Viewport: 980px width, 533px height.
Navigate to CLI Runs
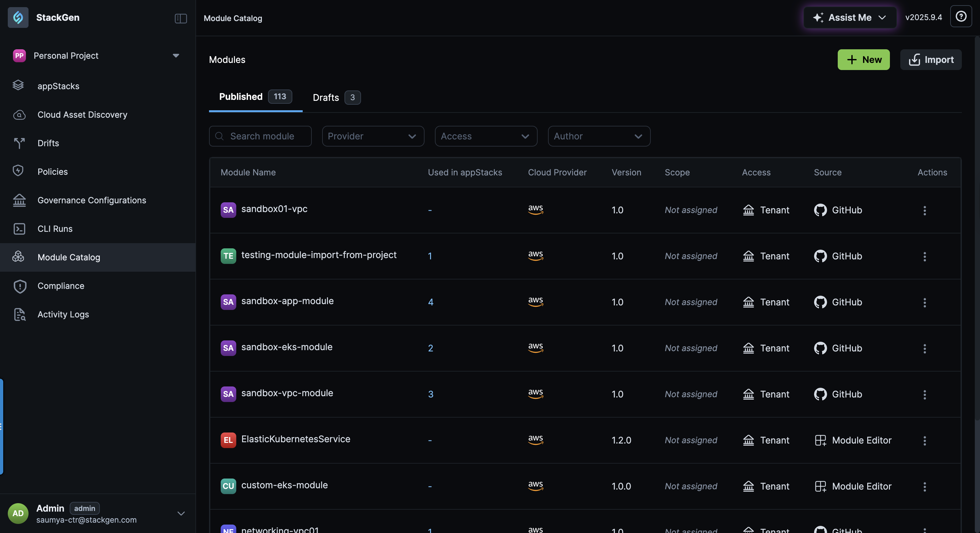point(55,229)
